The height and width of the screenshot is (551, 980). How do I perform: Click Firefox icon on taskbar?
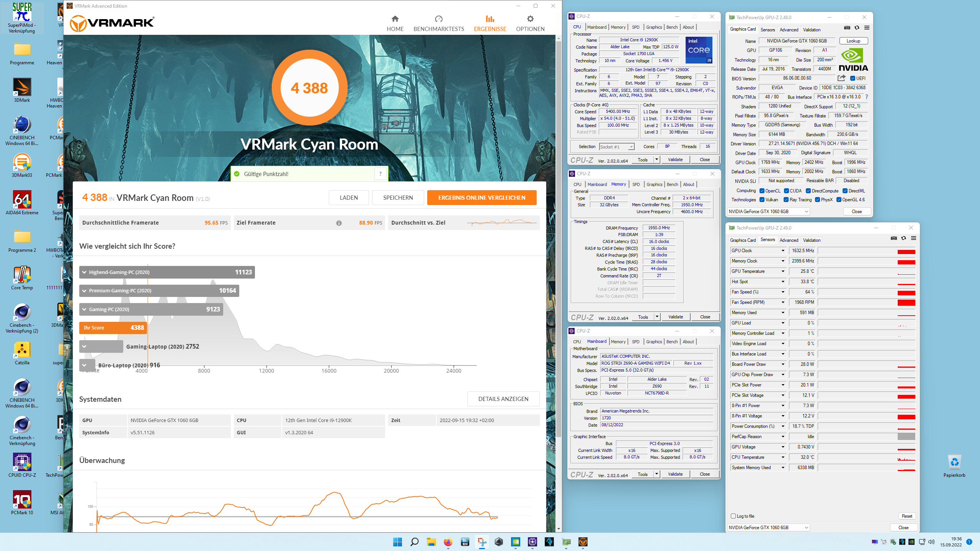pyautogui.click(x=448, y=542)
